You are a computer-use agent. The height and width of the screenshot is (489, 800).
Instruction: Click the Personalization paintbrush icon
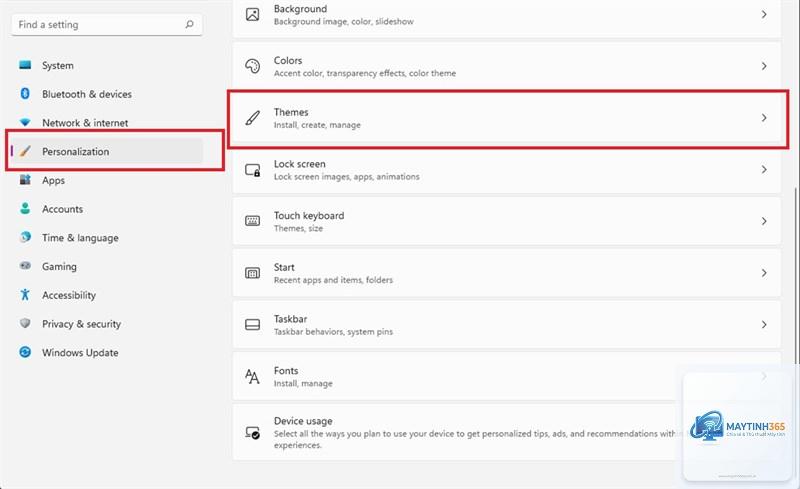coord(25,151)
